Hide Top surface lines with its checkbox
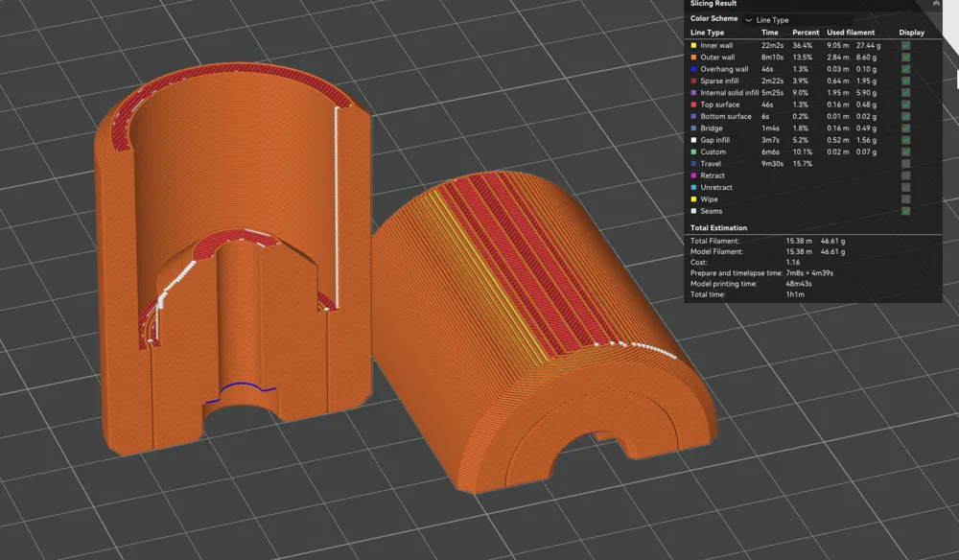The height and width of the screenshot is (560, 959). point(906,105)
